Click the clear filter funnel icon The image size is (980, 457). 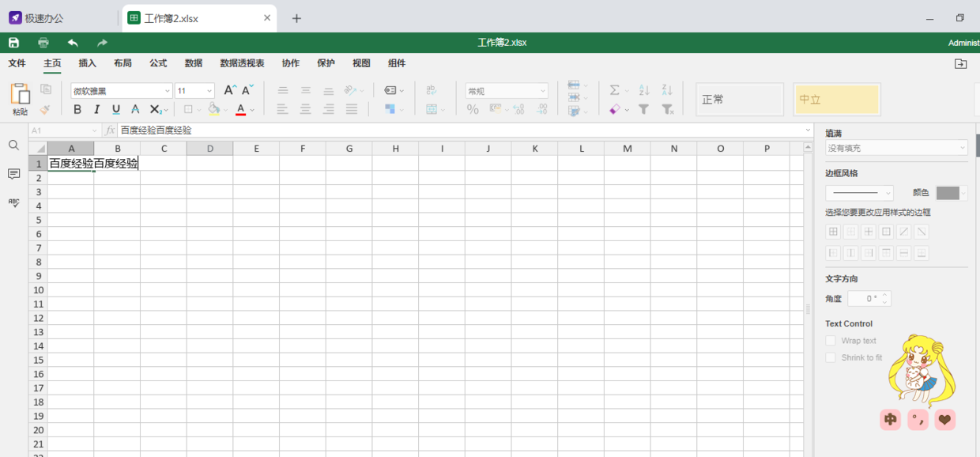pyautogui.click(x=667, y=110)
